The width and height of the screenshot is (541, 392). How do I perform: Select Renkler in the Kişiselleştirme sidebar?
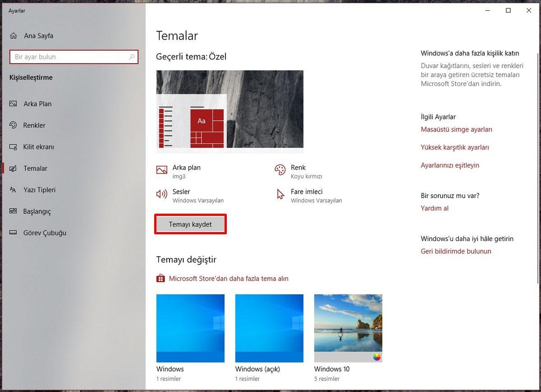[35, 125]
